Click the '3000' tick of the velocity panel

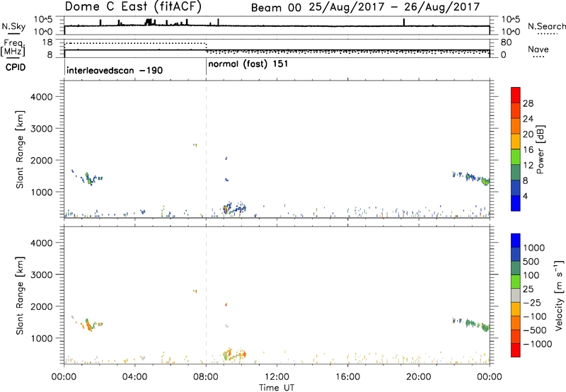(42, 275)
